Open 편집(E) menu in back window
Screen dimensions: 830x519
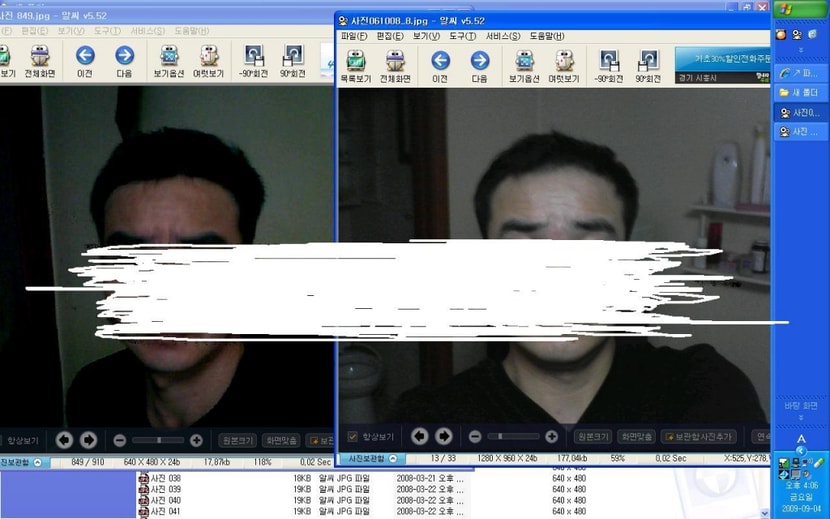coord(34,31)
